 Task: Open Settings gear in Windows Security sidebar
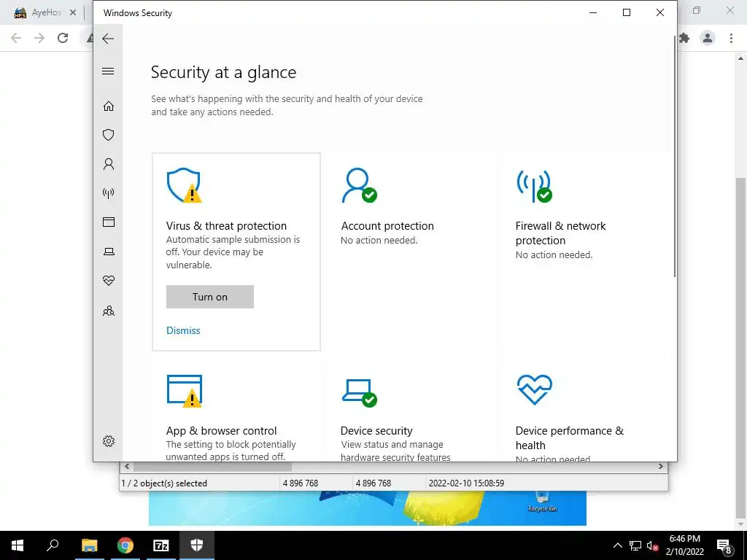point(109,441)
